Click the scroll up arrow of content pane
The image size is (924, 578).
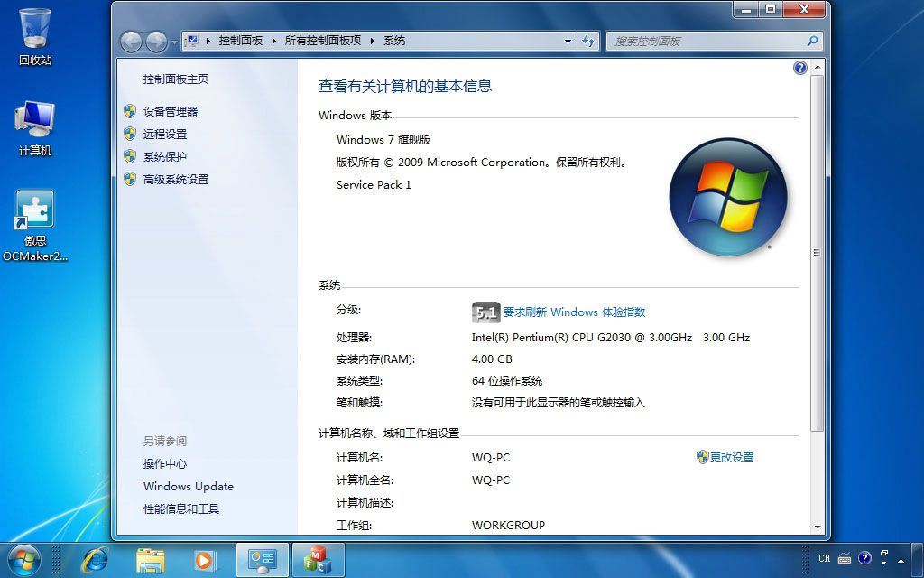[x=818, y=67]
